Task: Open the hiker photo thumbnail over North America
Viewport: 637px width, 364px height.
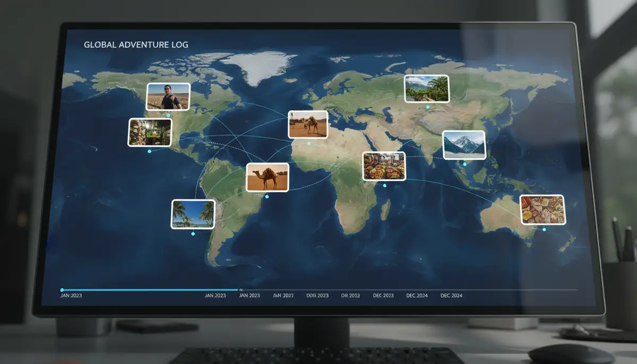Action: click(x=167, y=96)
